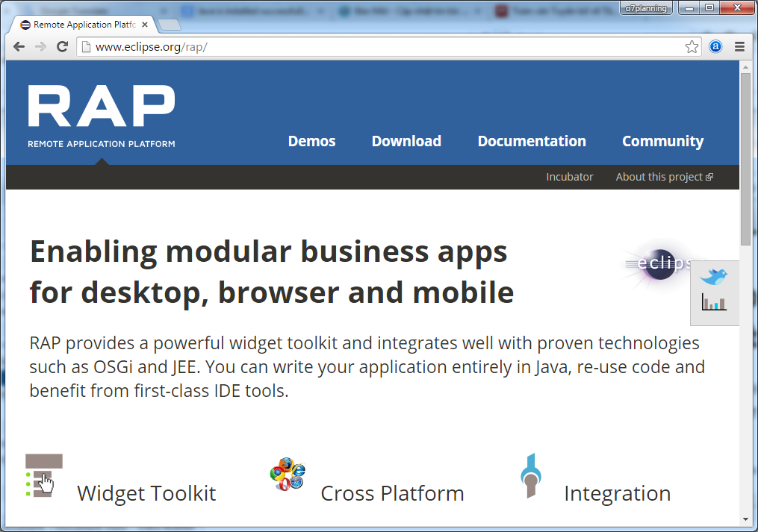Open the Chrome hamburger menu
Screen dimensions: 758x532
pos(739,47)
